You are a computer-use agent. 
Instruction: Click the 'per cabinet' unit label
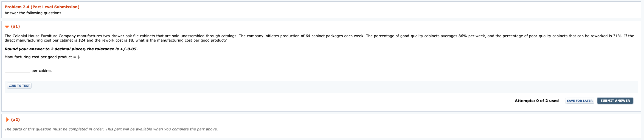coord(42,71)
